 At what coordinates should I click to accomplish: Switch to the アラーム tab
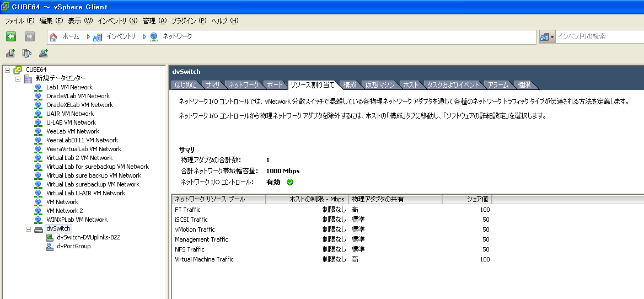point(498,85)
